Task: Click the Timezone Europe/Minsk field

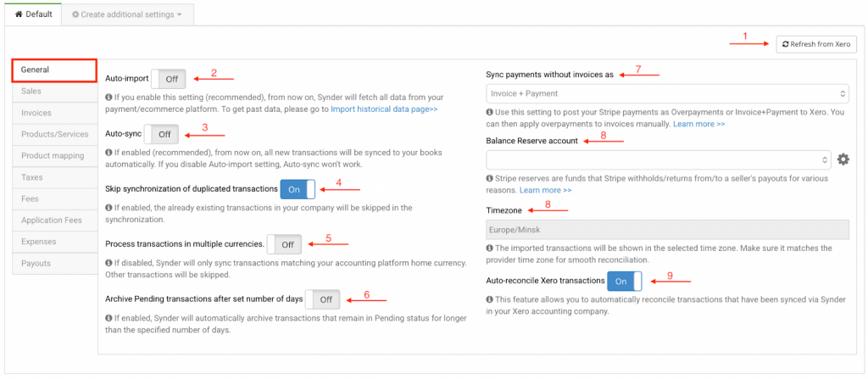Action: [x=667, y=229]
